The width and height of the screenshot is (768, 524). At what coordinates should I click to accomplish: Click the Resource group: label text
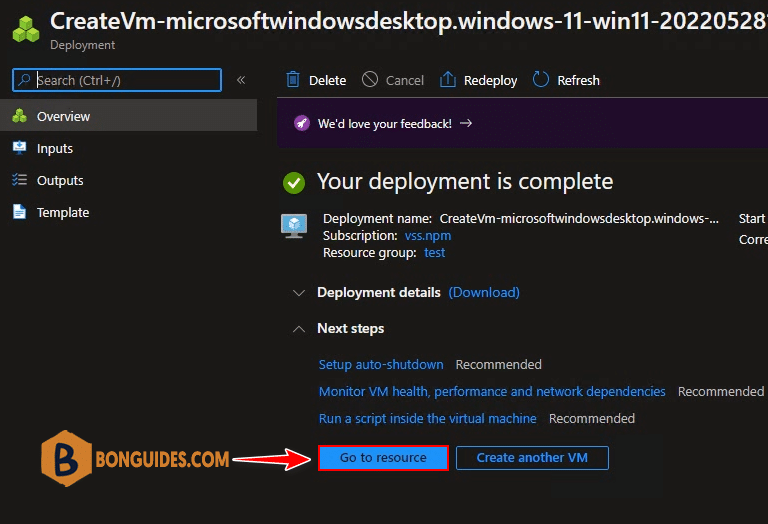pos(370,253)
